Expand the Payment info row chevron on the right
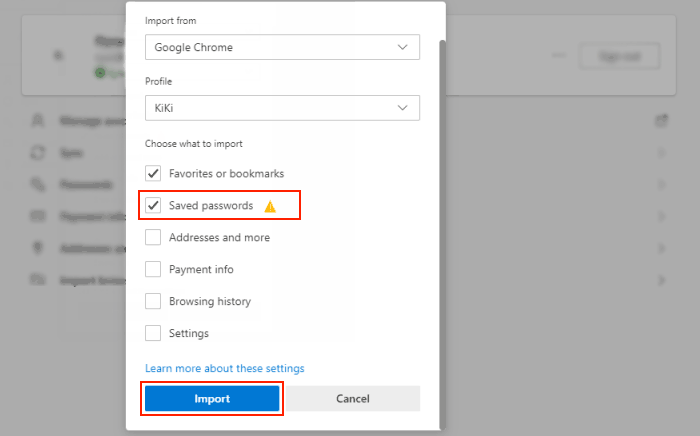700x436 pixels. pos(661,216)
